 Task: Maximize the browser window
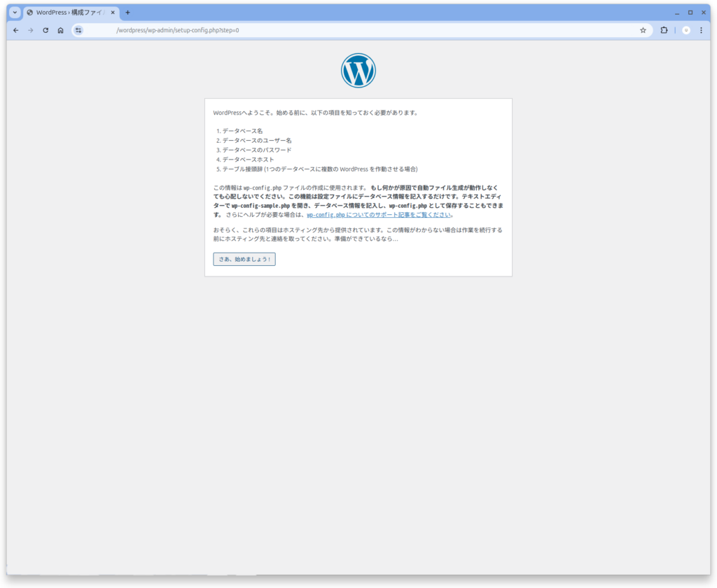(x=690, y=13)
